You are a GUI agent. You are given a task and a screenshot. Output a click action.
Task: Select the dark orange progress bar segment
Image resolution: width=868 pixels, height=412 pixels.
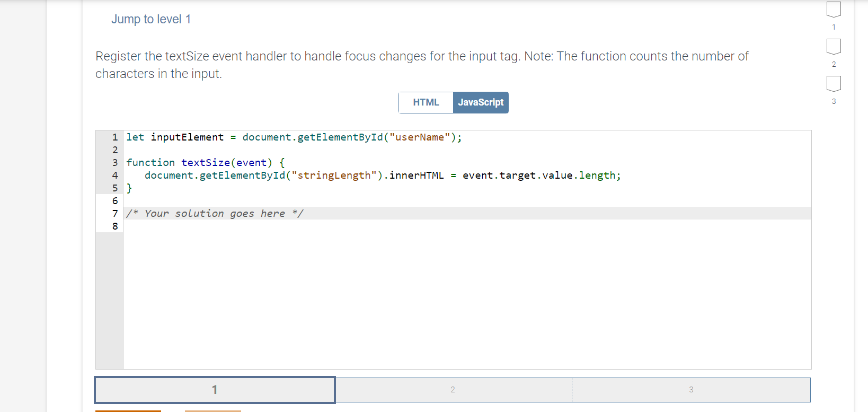128,411
